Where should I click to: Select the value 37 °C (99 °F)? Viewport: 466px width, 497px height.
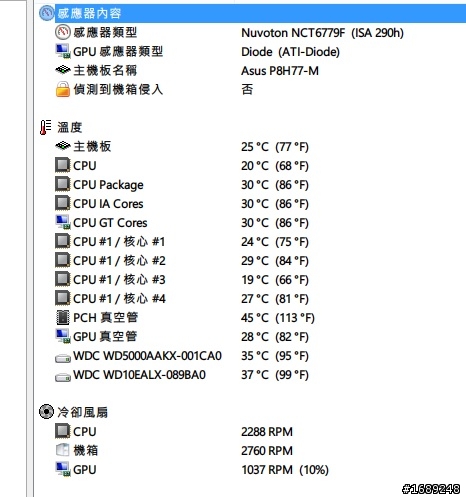coord(275,375)
